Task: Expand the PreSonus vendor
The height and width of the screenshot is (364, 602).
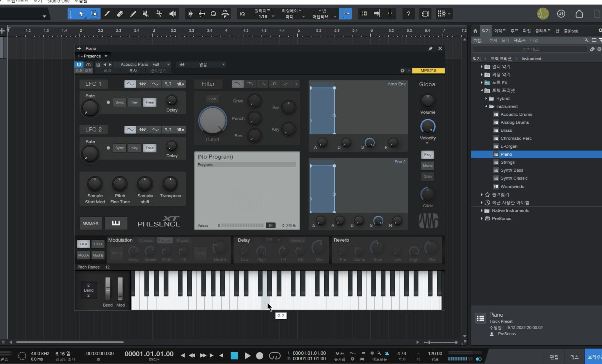Action: (482, 219)
